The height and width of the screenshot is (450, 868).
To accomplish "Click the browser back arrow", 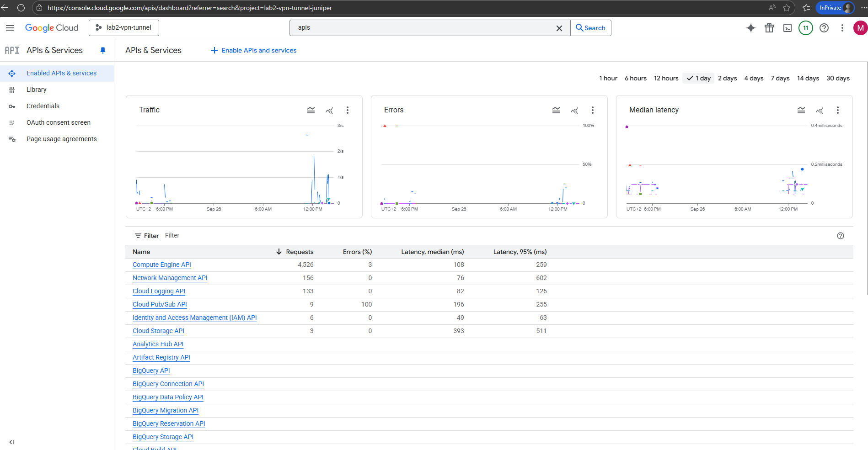I will (5, 8).
